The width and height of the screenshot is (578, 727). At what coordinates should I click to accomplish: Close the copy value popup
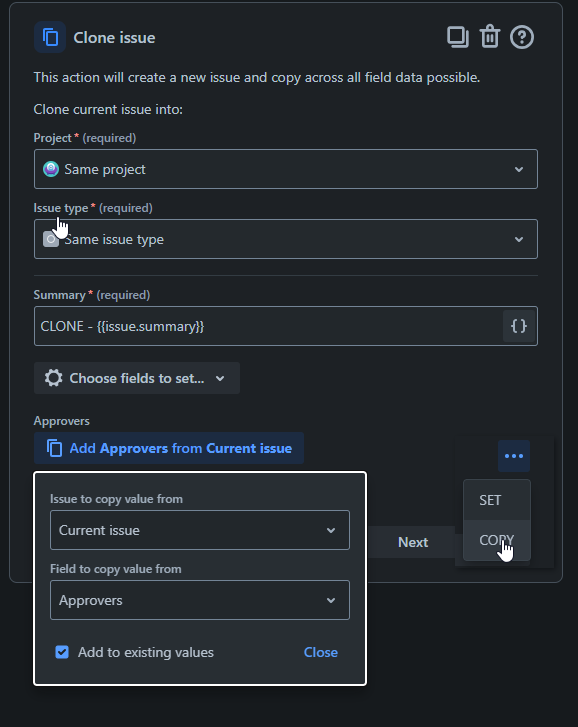[321, 652]
